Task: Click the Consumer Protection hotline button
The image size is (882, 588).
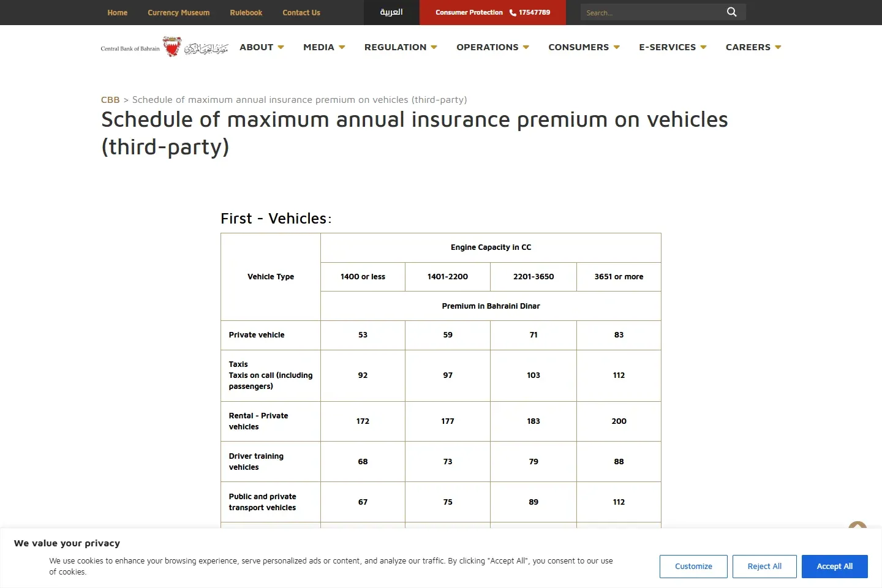Action: pos(492,12)
